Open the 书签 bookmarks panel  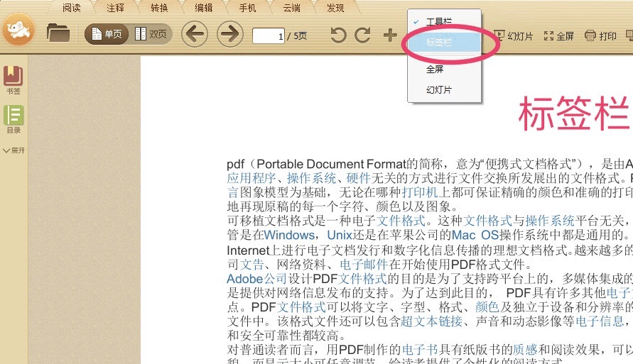pos(13,80)
